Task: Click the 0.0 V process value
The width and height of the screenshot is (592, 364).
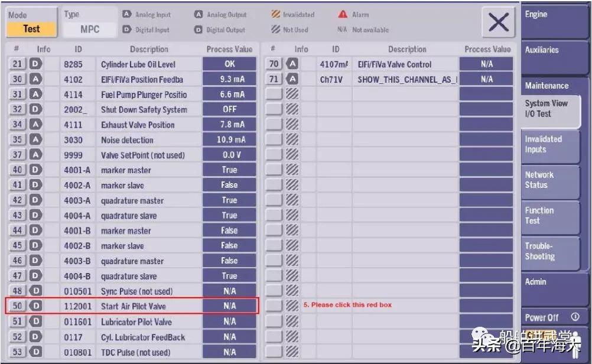Action: (x=230, y=154)
